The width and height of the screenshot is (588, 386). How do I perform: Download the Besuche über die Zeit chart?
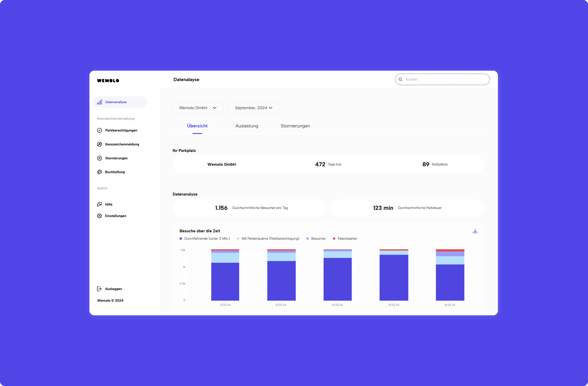click(x=475, y=231)
